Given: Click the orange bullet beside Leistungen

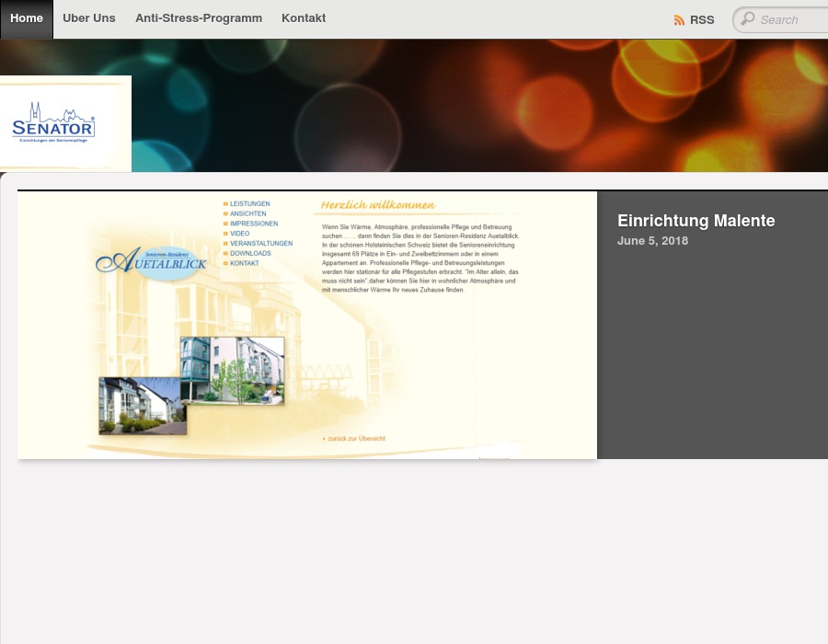Looking at the screenshot, I should 224,203.
